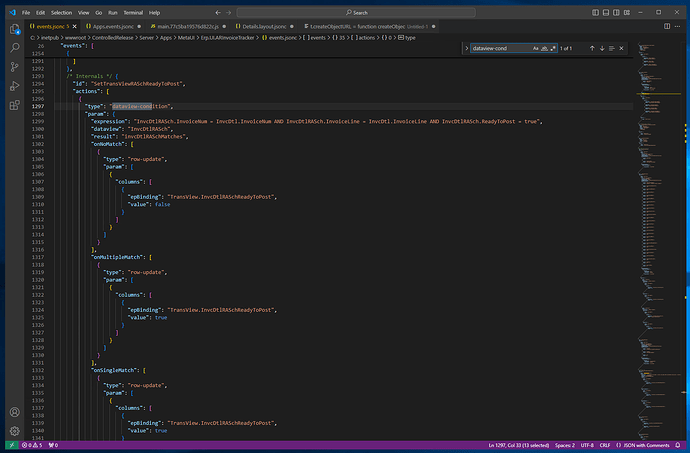This screenshot has height=453, width=690.
Task: Toggle Find in Selection icon
Action: pyautogui.click(x=612, y=48)
